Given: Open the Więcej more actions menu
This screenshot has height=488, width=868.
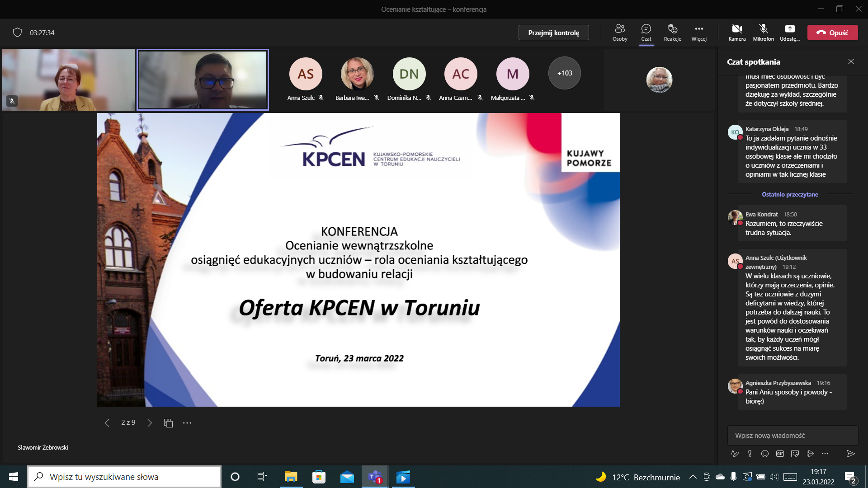Looking at the screenshot, I should [x=698, y=33].
